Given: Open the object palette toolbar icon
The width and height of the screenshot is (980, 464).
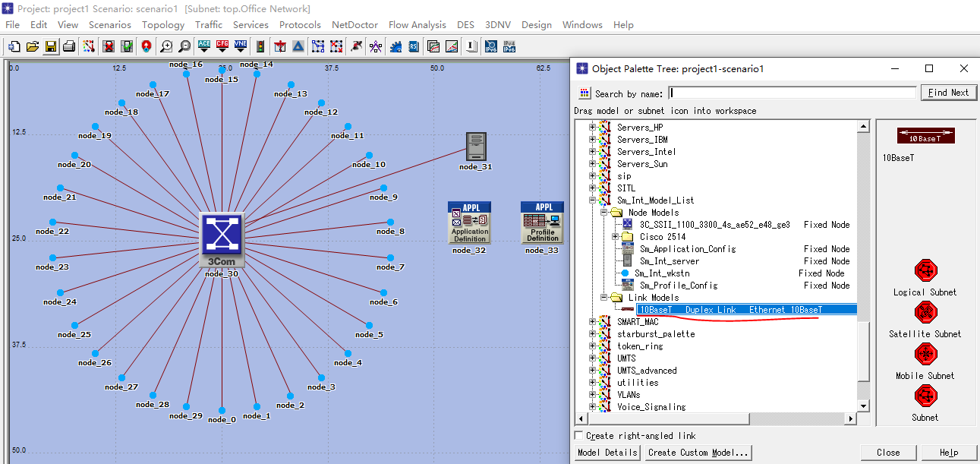Looking at the screenshot, I should click(89, 46).
